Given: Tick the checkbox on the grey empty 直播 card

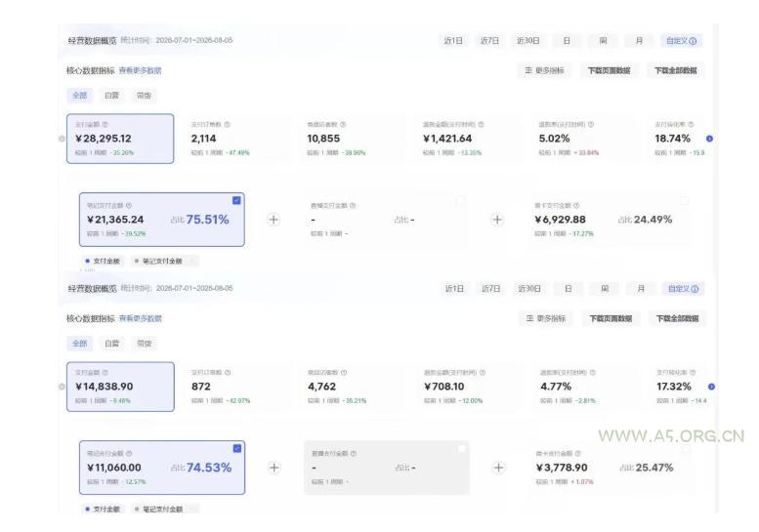Looking at the screenshot, I should coord(461,449).
